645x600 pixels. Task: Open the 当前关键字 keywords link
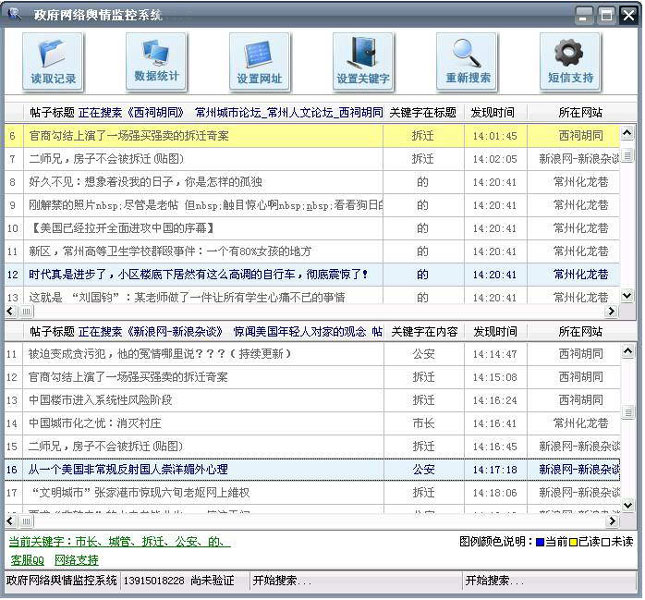pos(119,542)
